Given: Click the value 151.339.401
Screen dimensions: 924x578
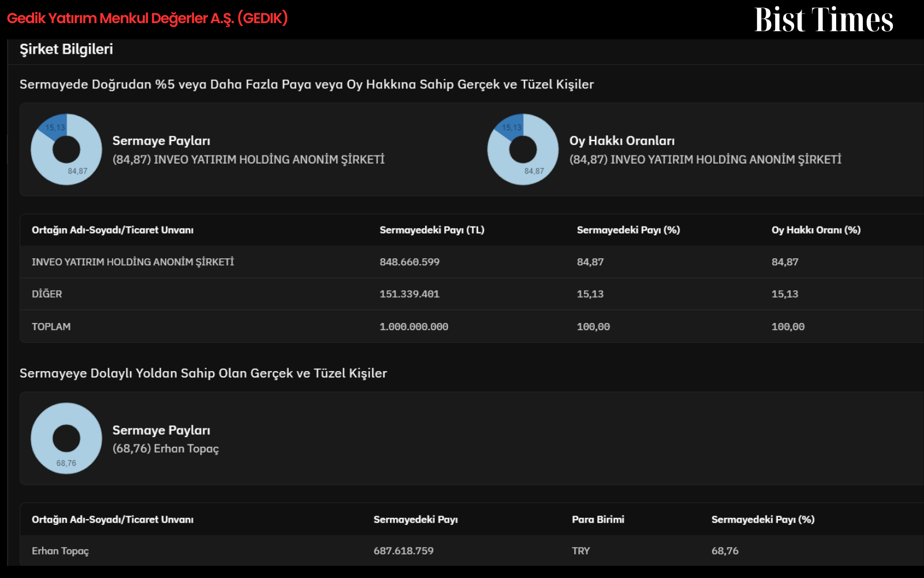Looking at the screenshot, I should click(x=409, y=294).
